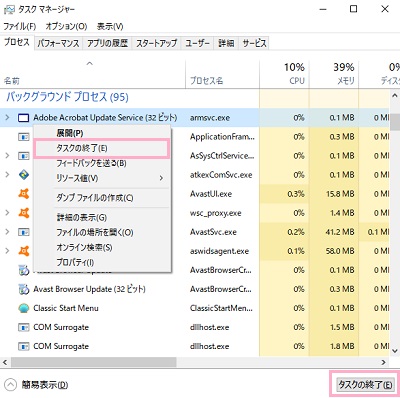Choose 詳細の表示(G) menu entry
400x398 pixels.
[102, 218]
